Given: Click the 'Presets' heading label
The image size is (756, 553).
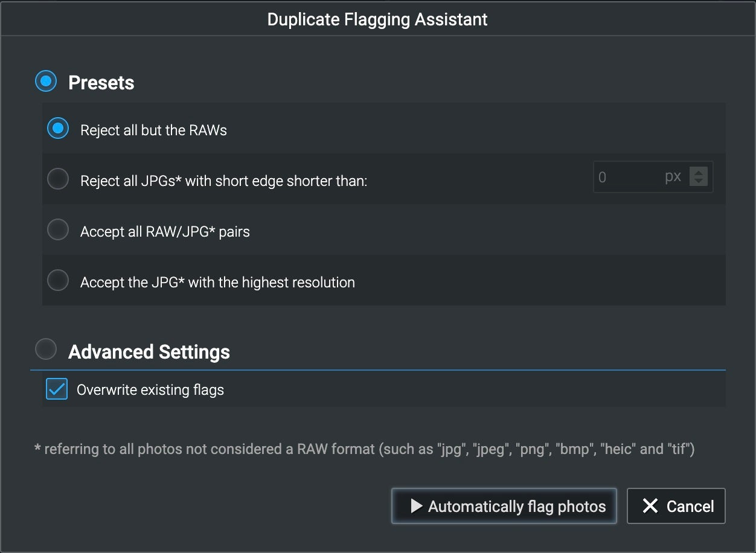Looking at the screenshot, I should pyautogui.click(x=101, y=83).
